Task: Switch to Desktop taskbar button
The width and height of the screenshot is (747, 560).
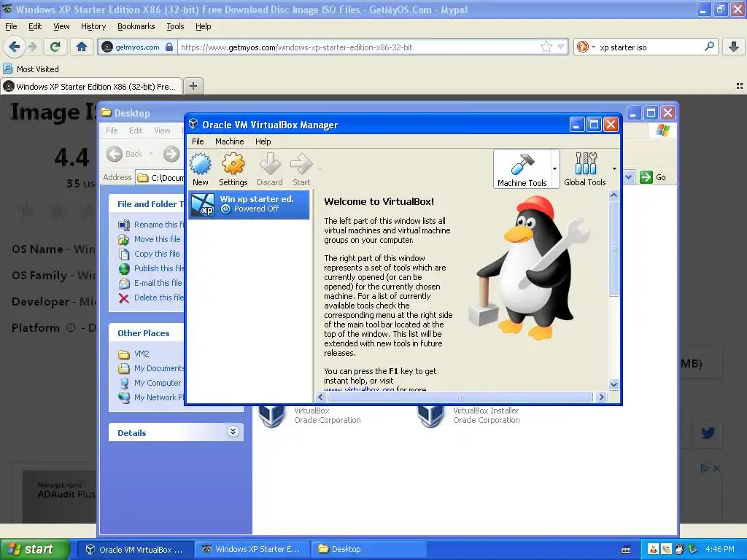Action: click(368, 549)
